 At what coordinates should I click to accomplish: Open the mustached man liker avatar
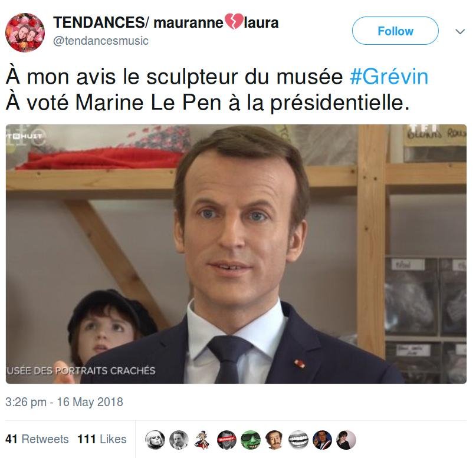(274, 440)
